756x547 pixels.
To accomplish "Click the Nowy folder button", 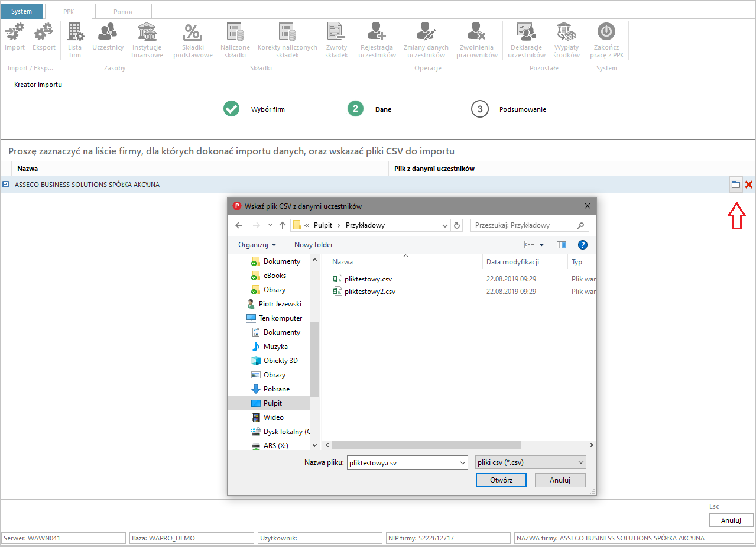I will [x=314, y=245].
